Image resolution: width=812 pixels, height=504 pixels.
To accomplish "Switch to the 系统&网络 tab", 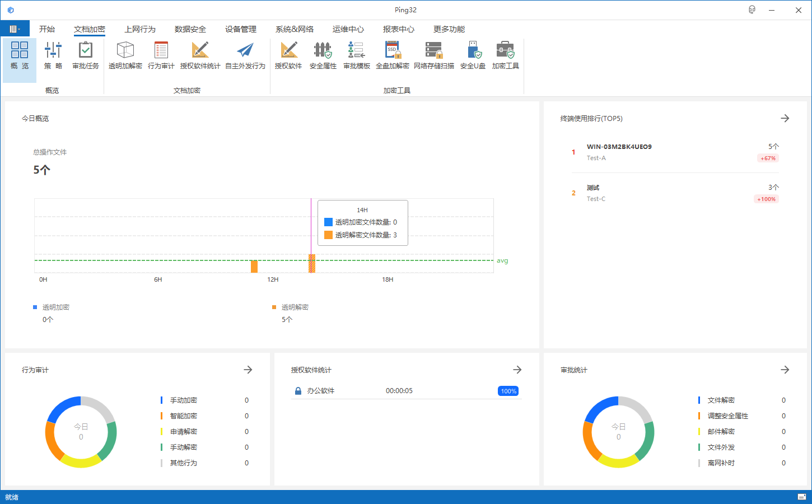I will (x=295, y=29).
